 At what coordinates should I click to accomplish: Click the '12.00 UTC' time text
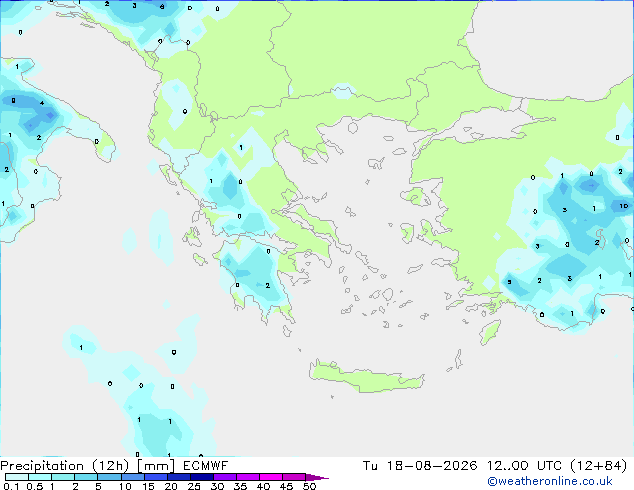pyautogui.click(x=524, y=466)
